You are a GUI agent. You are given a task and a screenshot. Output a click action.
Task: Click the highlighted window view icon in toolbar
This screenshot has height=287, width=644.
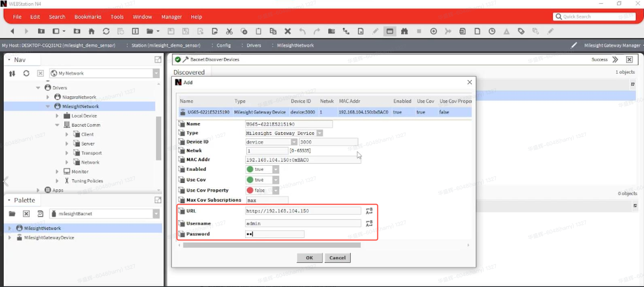pyautogui.click(x=390, y=31)
